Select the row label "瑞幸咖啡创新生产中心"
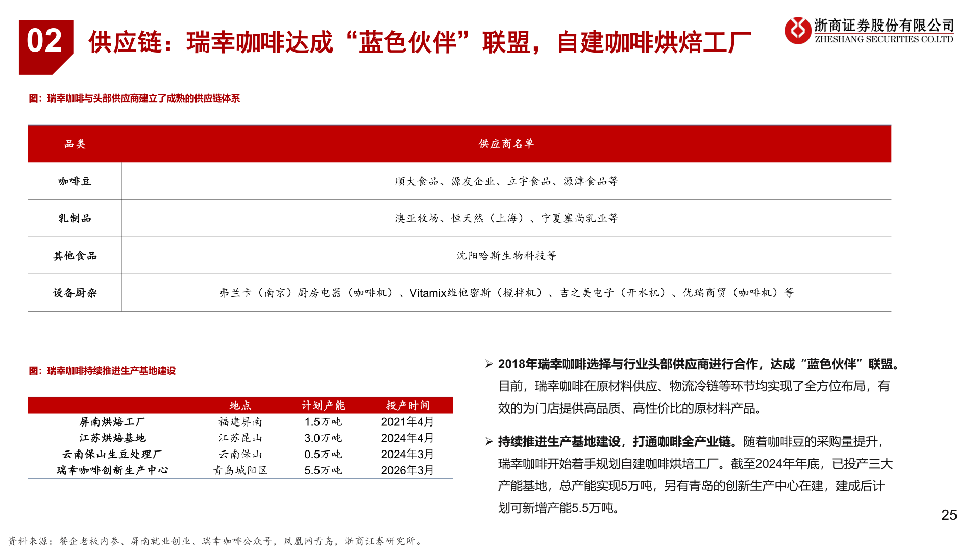The height and width of the screenshot is (551, 980). (x=112, y=470)
